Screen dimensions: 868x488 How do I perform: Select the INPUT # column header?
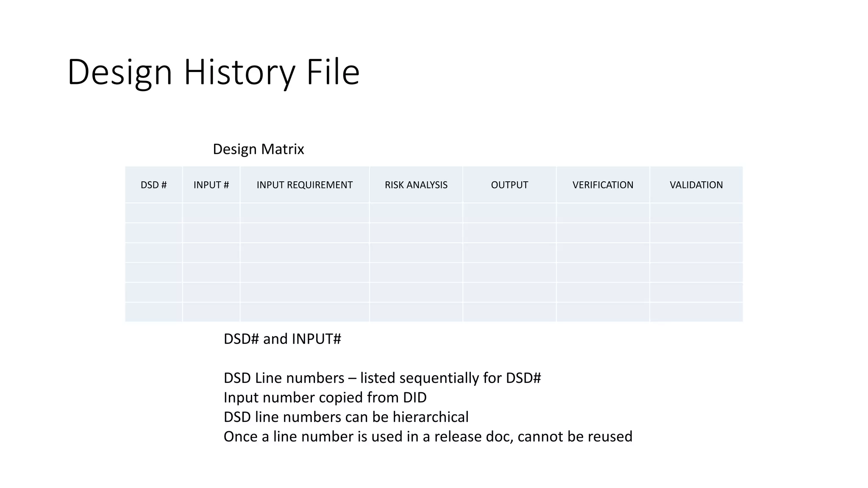click(211, 185)
